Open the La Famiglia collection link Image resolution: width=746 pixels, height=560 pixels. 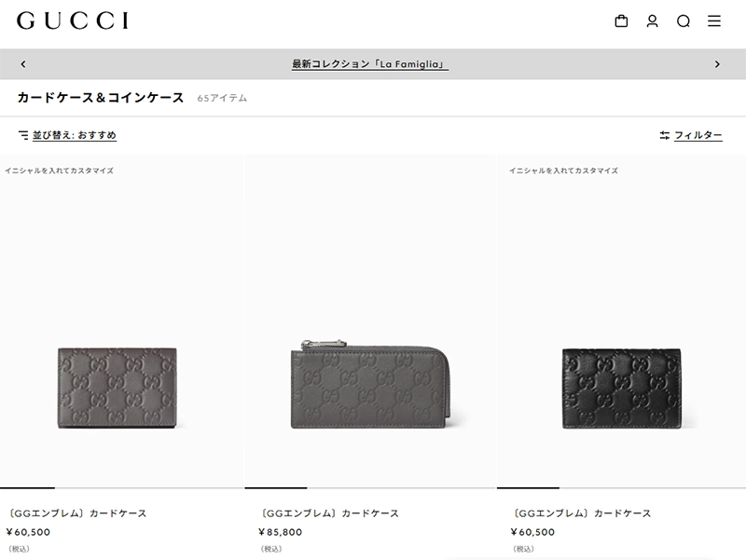pyautogui.click(x=370, y=64)
